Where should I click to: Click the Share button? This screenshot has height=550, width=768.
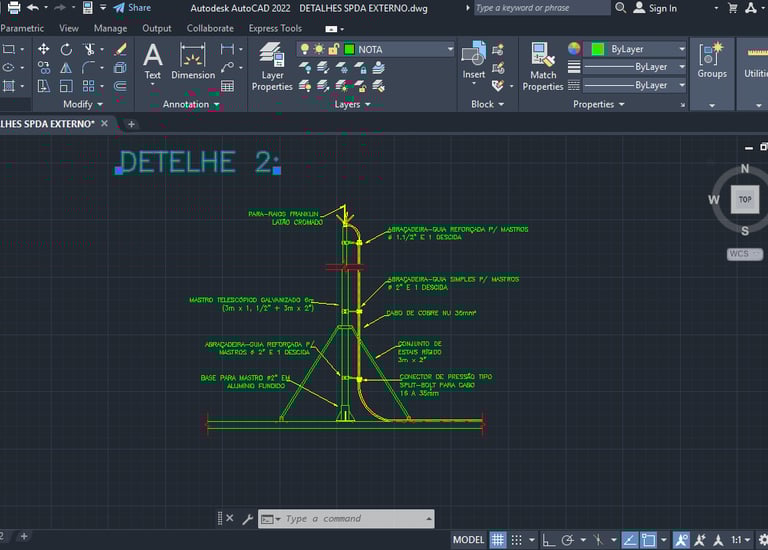point(131,8)
